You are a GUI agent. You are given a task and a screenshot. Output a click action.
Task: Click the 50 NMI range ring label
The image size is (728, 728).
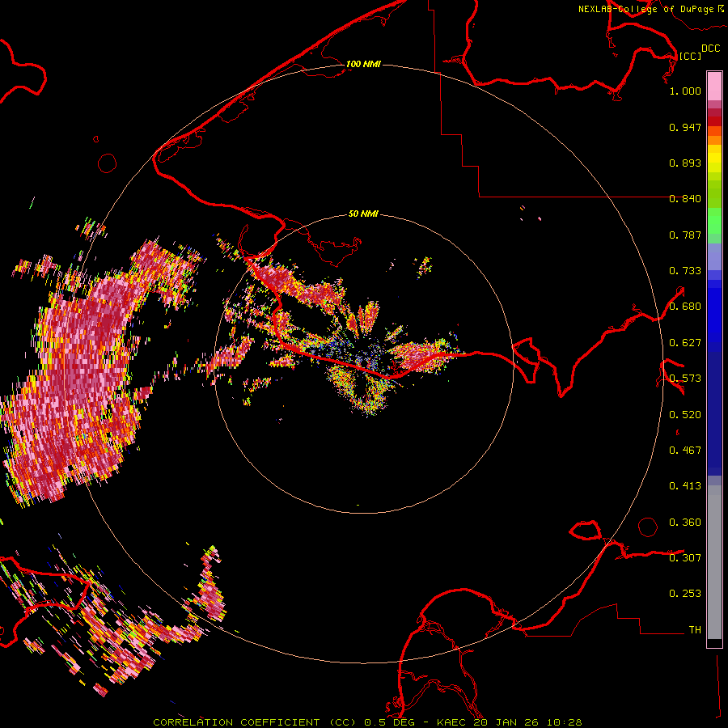pyautogui.click(x=363, y=214)
